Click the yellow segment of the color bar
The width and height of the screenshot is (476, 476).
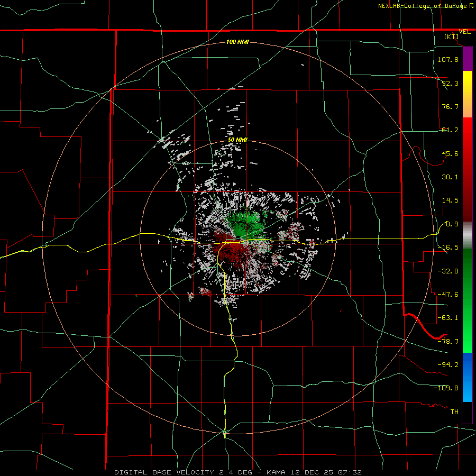(x=467, y=88)
